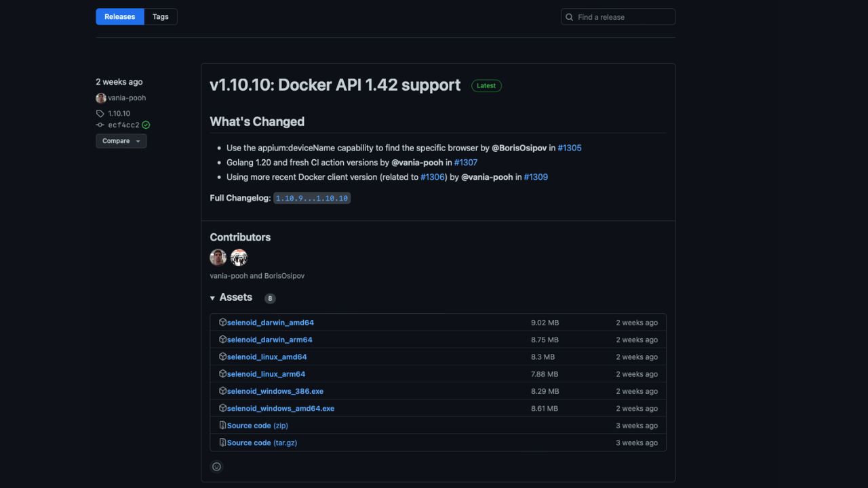Click file-zip icon for Source code (tar.gz)

pyautogui.click(x=222, y=442)
